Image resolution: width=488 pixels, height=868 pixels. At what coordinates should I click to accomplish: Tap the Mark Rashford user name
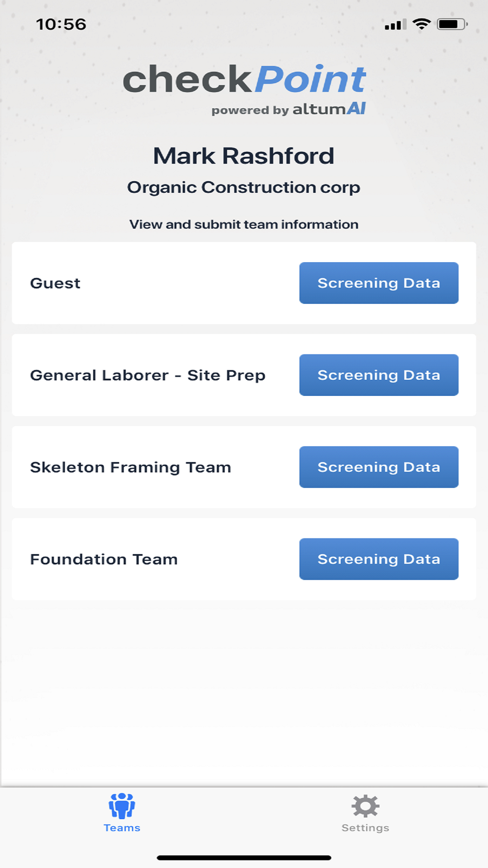244,156
